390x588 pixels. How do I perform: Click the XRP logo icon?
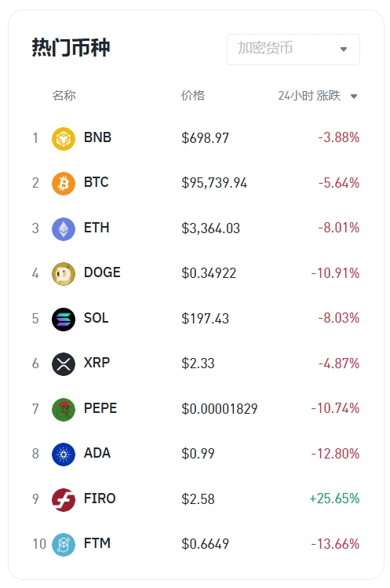(x=64, y=364)
